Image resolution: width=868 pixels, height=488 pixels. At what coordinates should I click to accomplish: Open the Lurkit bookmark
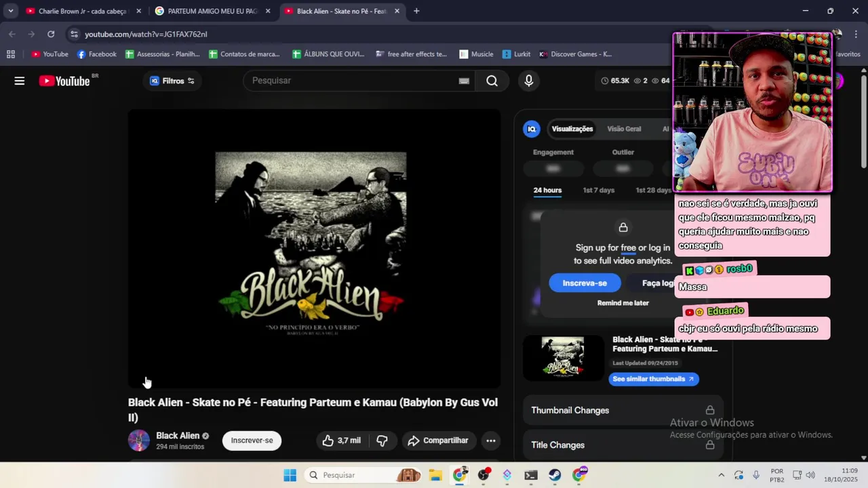(517, 54)
